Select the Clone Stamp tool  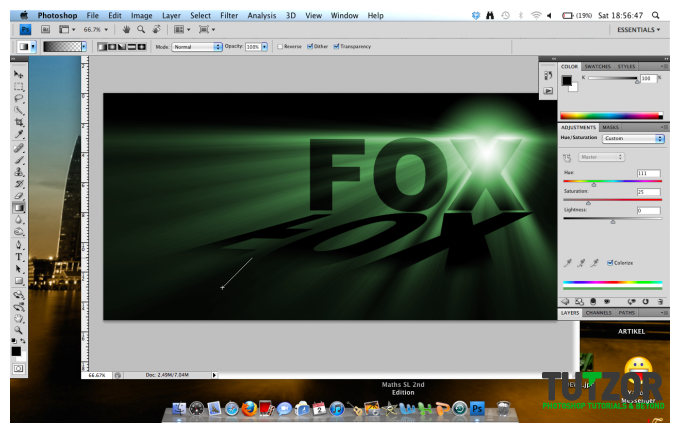pyautogui.click(x=19, y=172)
